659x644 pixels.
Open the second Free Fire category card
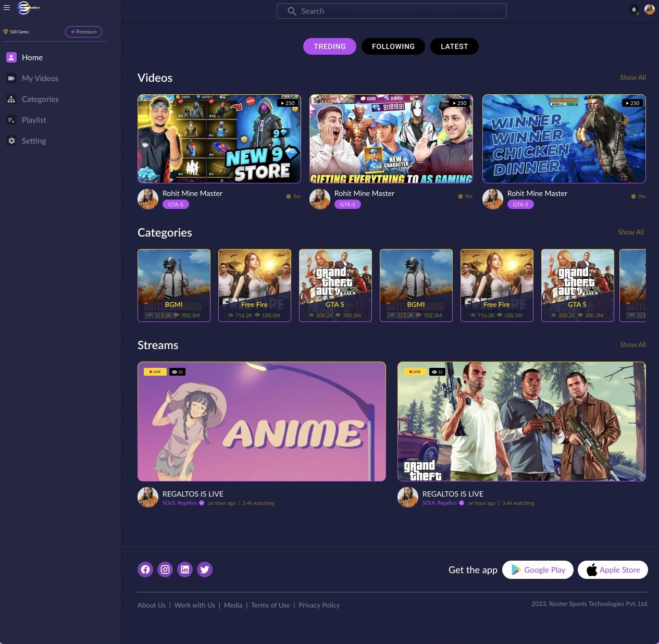497,286
